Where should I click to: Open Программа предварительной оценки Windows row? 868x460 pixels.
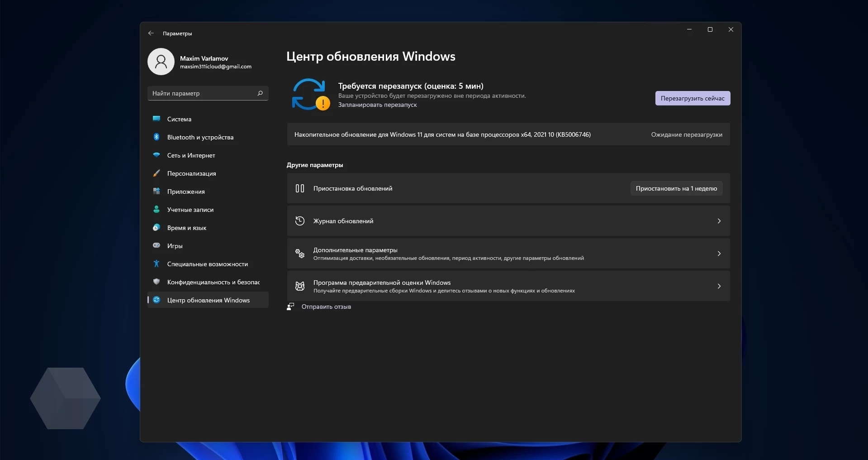pos(508,286)
